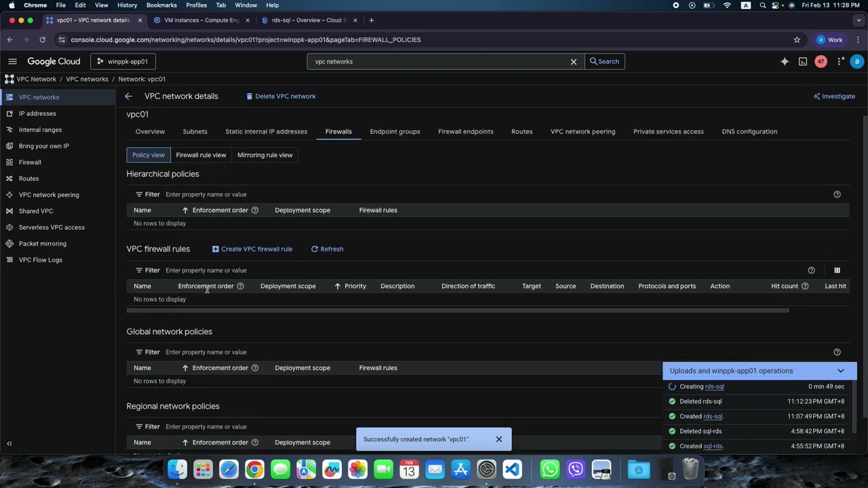
Task: Open the Firewall endpoints tab
Action: point(466,131)
